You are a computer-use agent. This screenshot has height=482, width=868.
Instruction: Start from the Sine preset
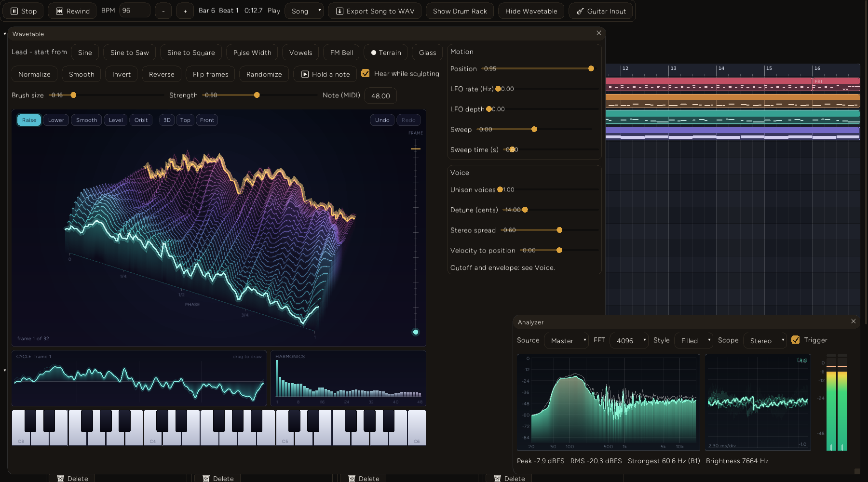[x=85, y=53]
